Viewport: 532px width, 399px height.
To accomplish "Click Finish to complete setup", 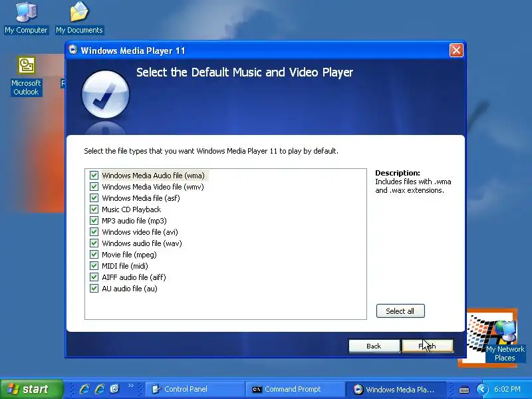I will coord(428,346).
